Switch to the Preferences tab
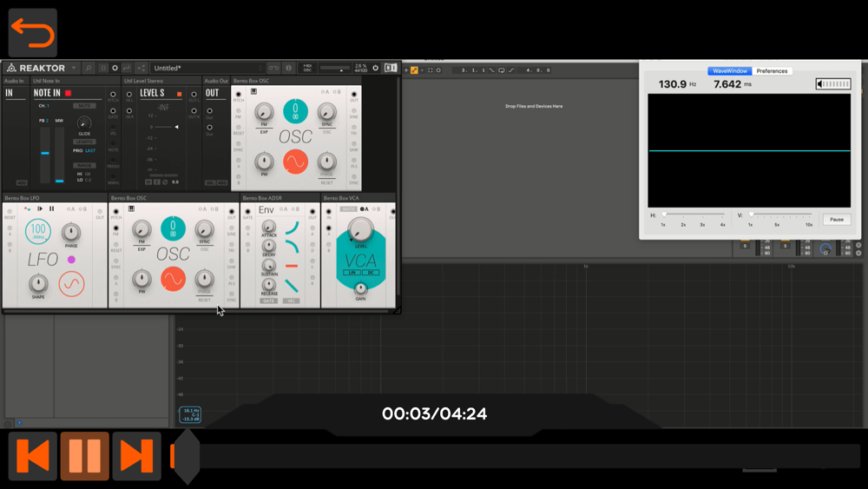Image resolution: width=868 pixels, height=489 pixels. (x=772, y=71)
